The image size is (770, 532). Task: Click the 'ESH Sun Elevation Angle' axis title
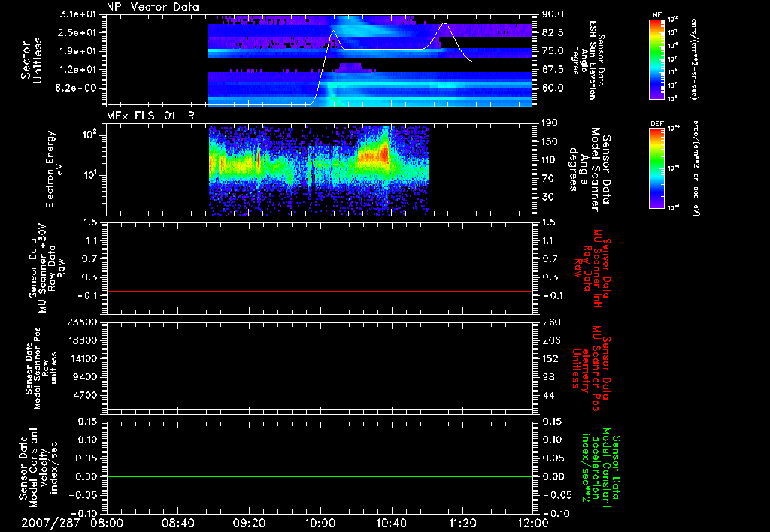coord(588,60)
